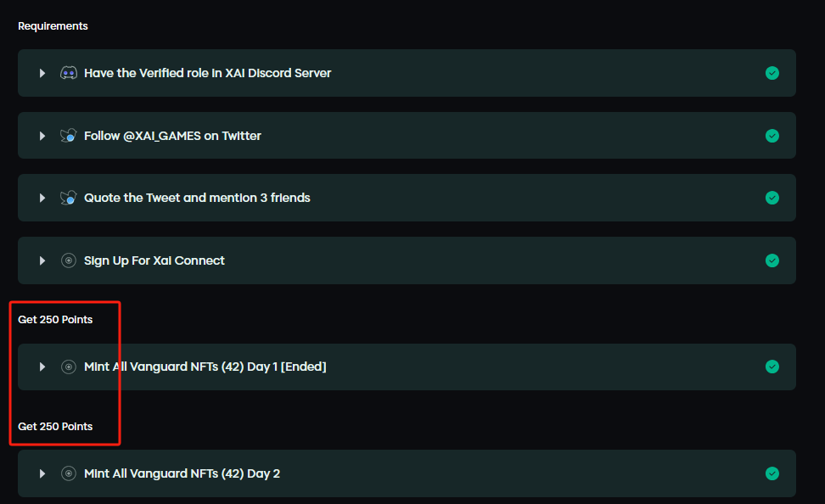
Task: Click Twitter icon beside Follow @XAI_GAMES
Action: pyautogui.click(x=69, y=136)
